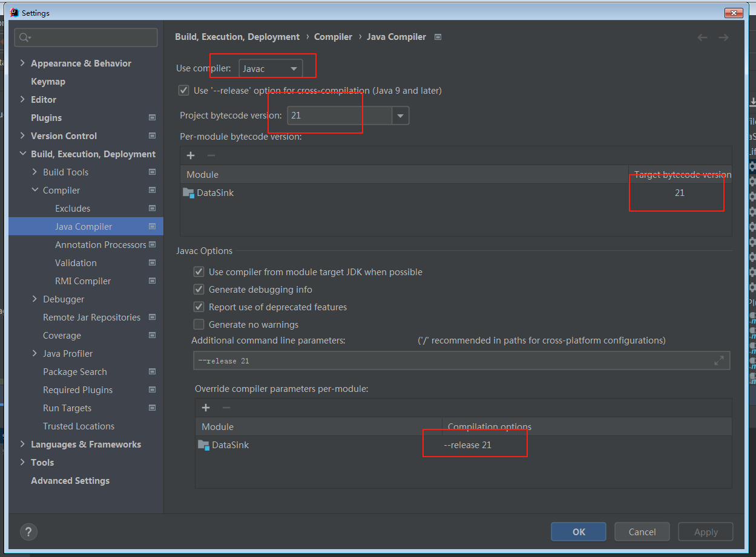Remove the selected override compiler parameters entry
756x557 pixels.
pos(226,408)
